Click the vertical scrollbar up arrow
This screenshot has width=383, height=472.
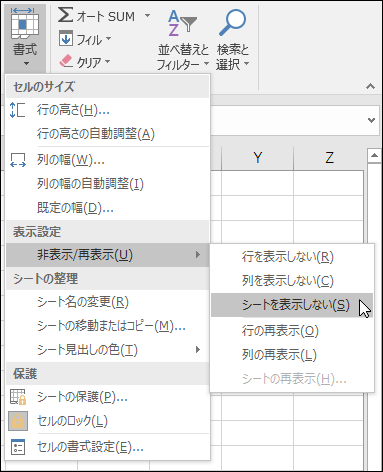point(374,156)
